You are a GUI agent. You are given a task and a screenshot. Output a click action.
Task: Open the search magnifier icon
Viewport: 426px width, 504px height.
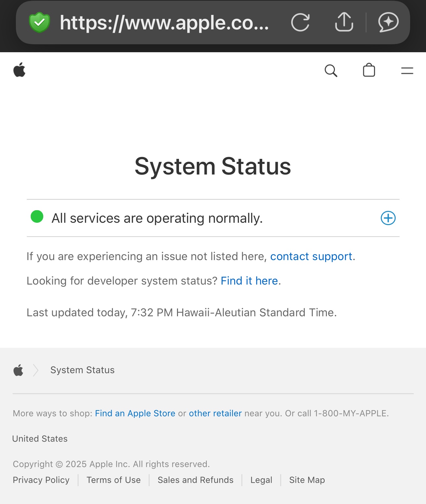pyautogui.click(x=331, y=70)
